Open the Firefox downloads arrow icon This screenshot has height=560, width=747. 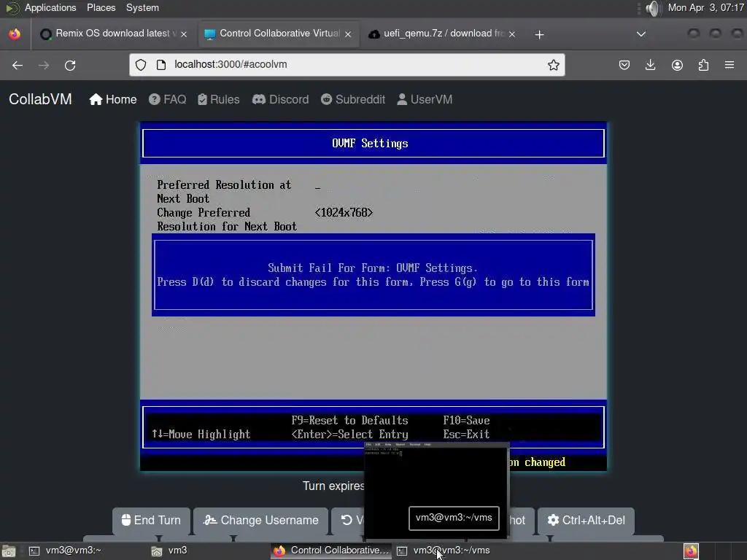click(650, 65)
